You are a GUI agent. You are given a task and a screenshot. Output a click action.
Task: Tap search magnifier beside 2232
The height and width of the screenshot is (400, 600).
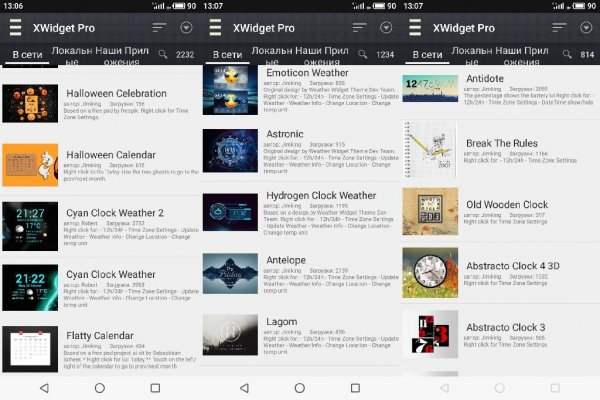[163, 54]
